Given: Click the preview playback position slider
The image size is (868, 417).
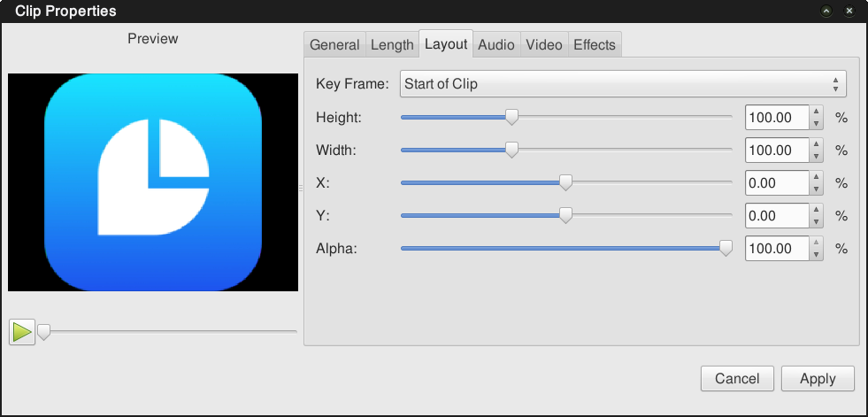Looking at the screenshot, I should [166, 332].
